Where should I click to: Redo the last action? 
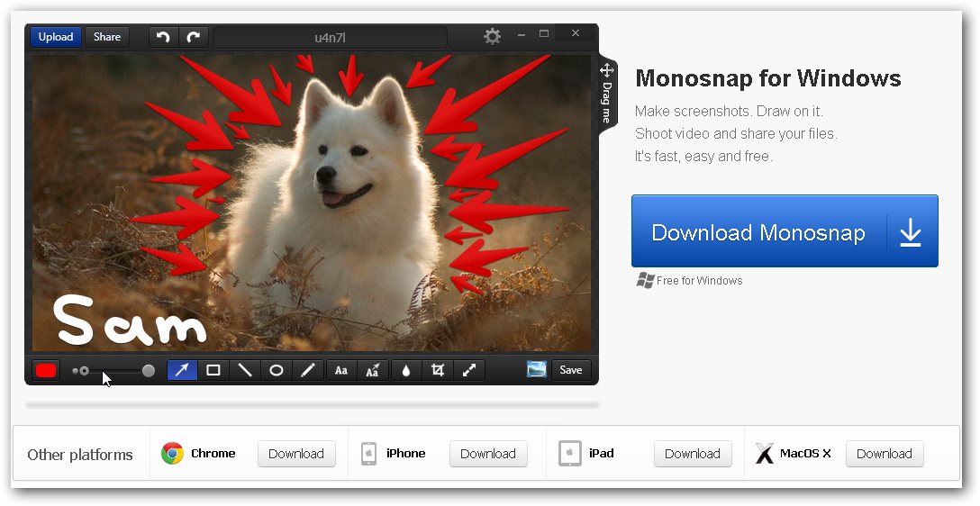pyautogui.click(x=194, y=37)
